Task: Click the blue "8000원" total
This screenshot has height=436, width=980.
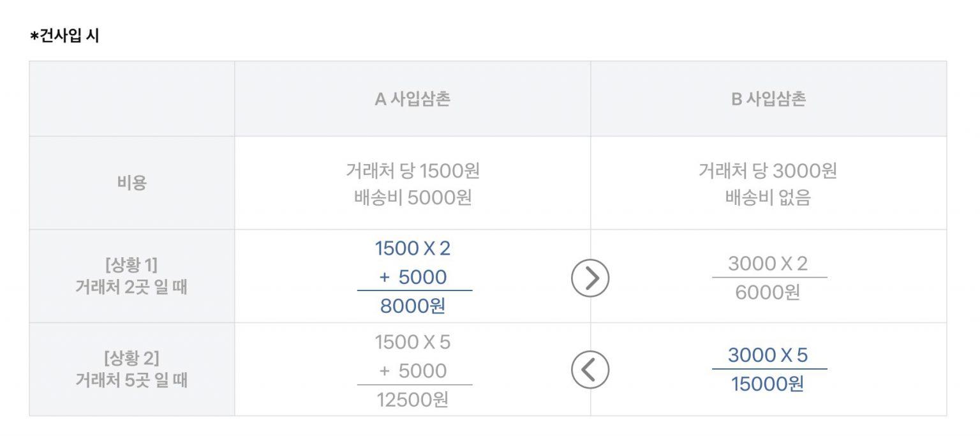Action: click(x=412, y=306)
